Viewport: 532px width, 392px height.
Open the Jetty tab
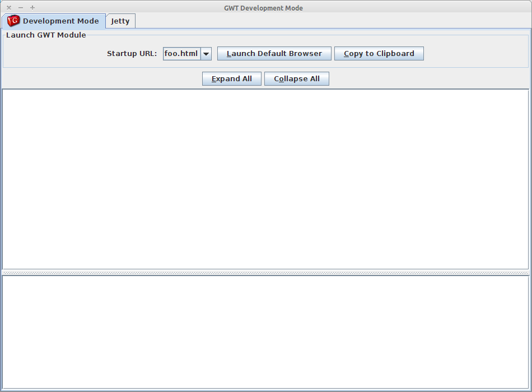point(120,21)
